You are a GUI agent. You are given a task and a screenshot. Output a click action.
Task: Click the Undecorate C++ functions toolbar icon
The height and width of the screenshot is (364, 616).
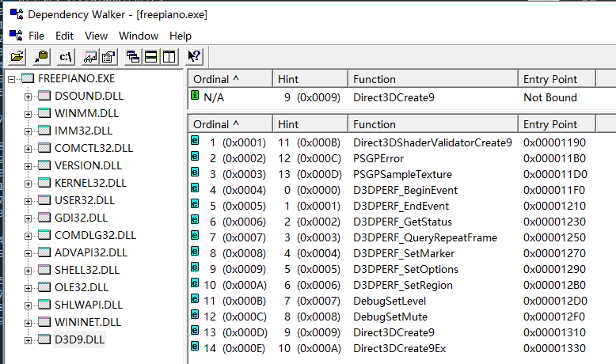[90, 56]
